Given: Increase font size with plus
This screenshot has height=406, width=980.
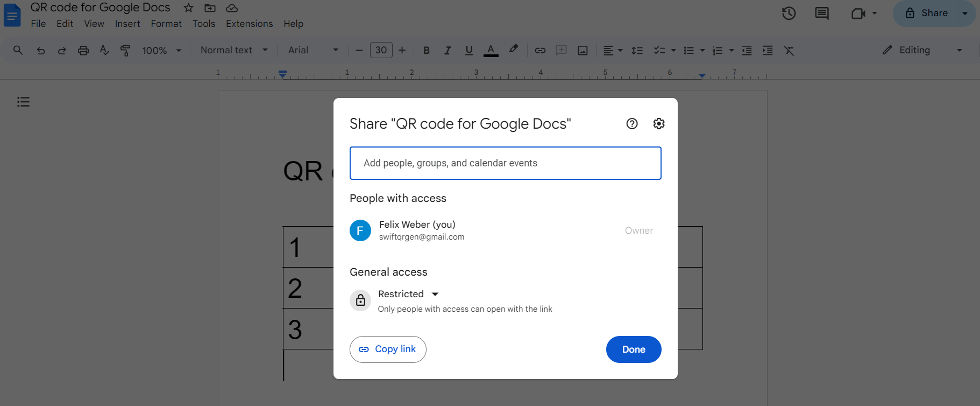Looking at the screenshot, I should 402,50.
